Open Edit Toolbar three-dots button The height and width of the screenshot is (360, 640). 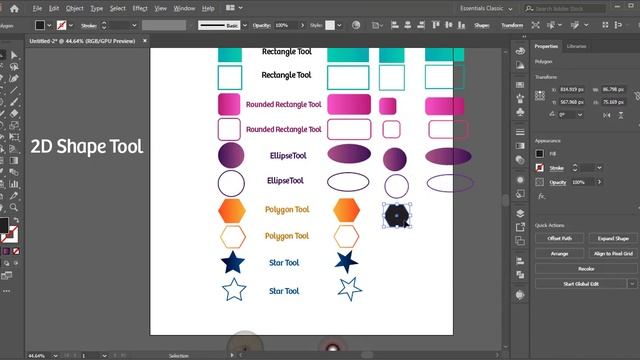[x=7, y=291]
